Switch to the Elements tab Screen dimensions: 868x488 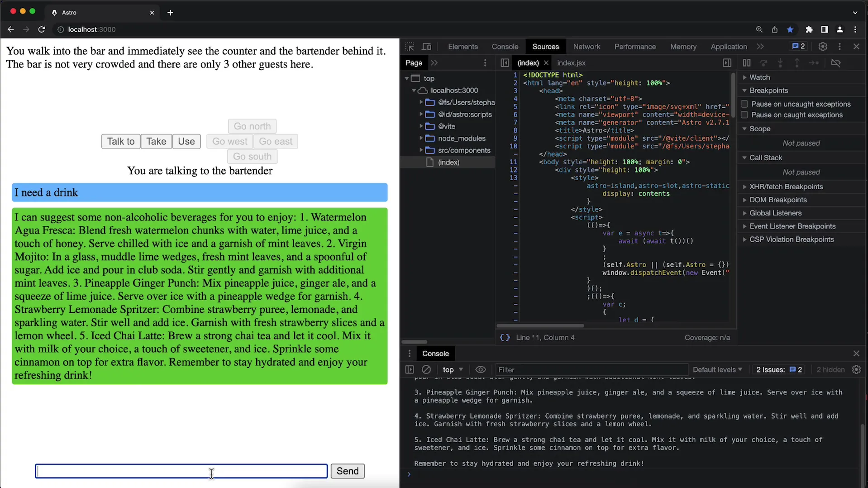pos(463,47)
